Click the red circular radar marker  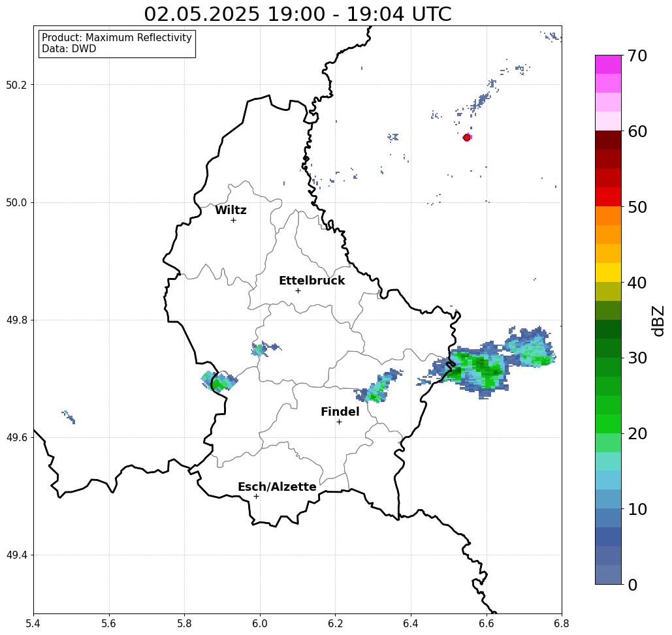click(x=467, y=138)
